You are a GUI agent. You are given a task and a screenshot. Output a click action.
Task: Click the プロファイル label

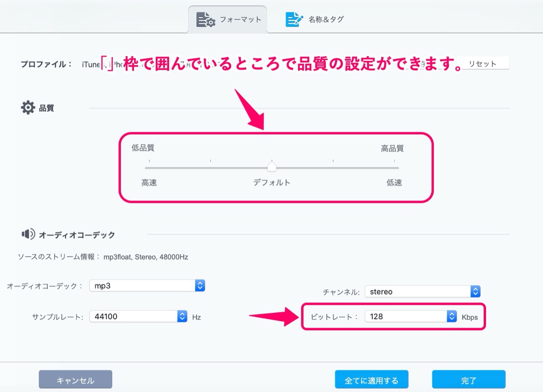[x=46, y=64]
